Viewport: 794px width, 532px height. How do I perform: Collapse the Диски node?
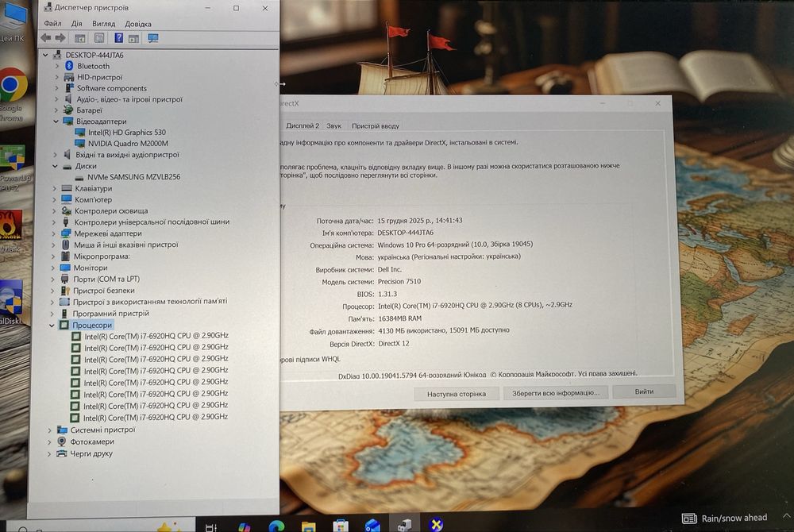55,166
